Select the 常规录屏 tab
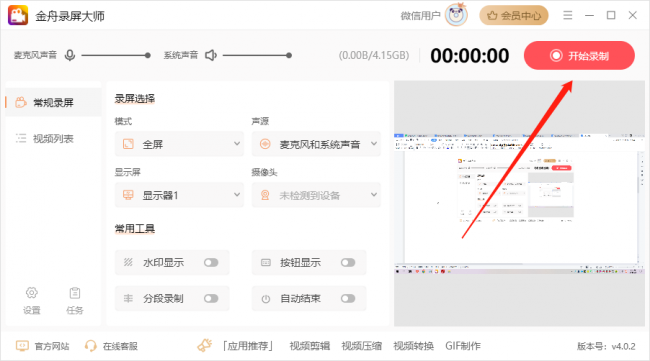The width and height of the screenshot is (650, 361). 53,102
